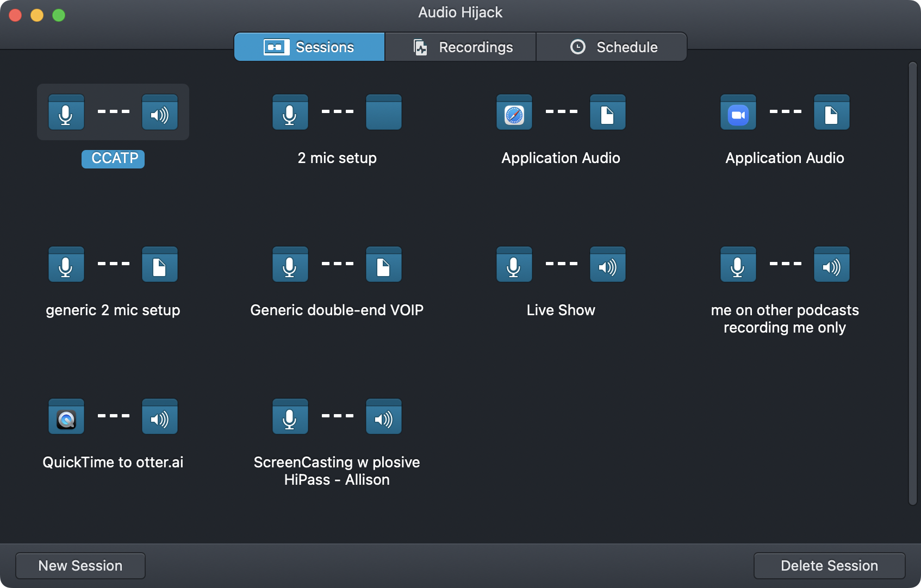Image resolution: width=921 pixels, height=588 pixels.
Task: Create a New Session
Action: pyautogui.click(x=80, y=566)
